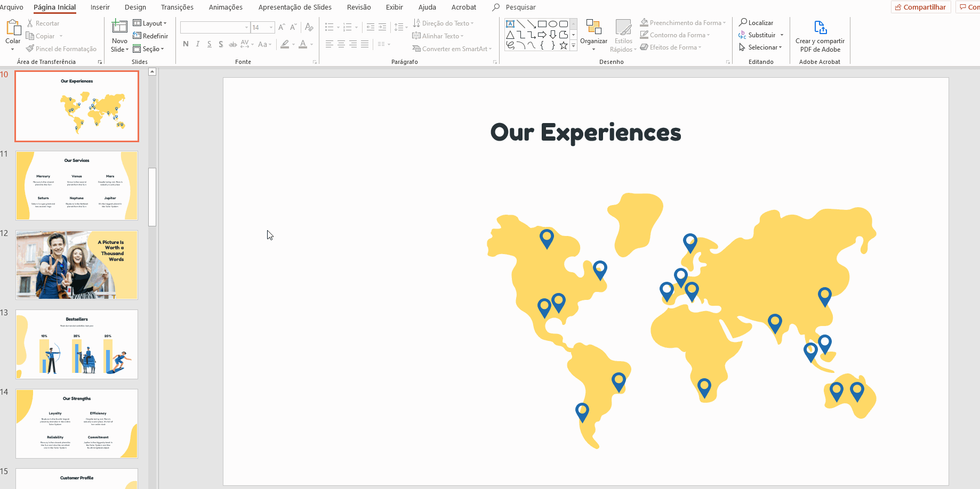This screenshot has height=489, width=980.
Task: Click the decrease indent icon
Action: pos(370,27)
